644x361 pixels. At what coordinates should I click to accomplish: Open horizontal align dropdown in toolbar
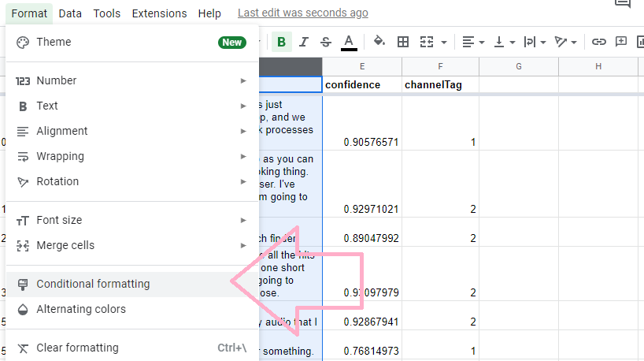pos(473,42)
